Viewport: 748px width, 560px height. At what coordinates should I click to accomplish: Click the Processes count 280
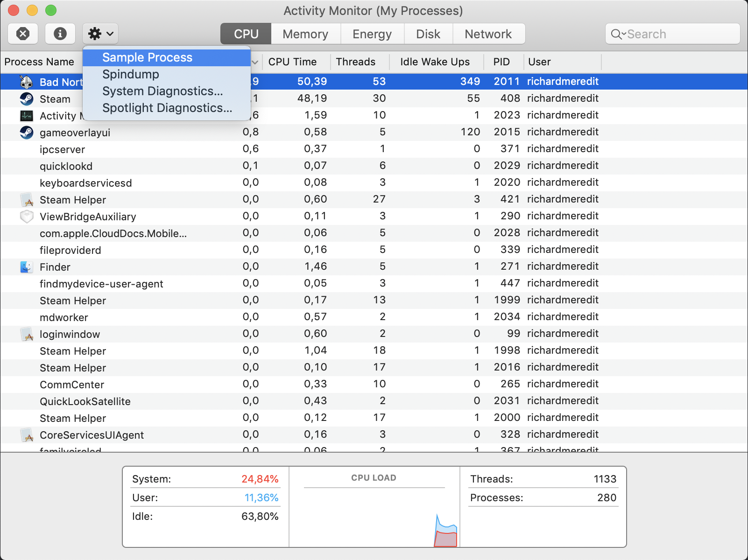[x=607, y=498]
